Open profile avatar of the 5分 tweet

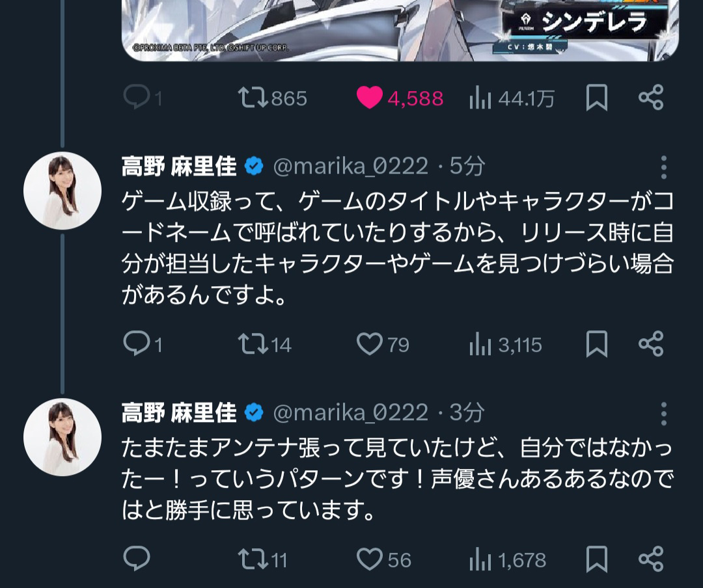point(62,191)
